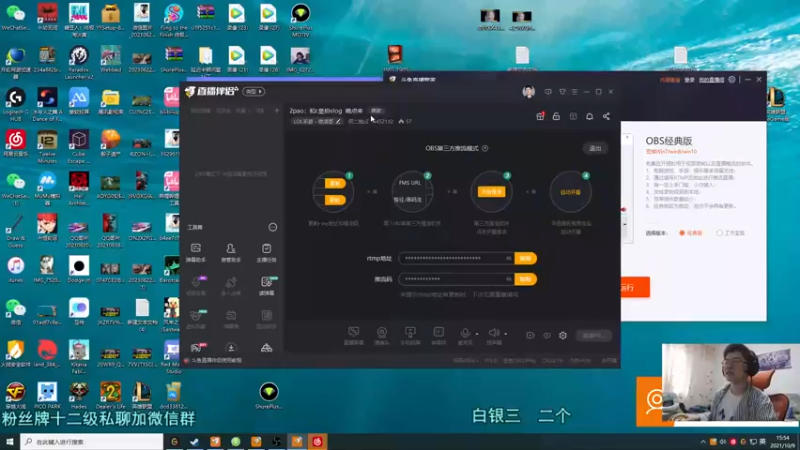Click the download tool icon in toolbox
The height and width of the screenshot is (450, 800).
click(x=231, y=348)
